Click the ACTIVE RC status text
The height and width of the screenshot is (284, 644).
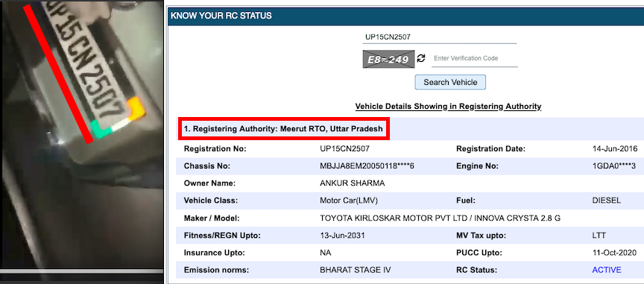pyautogui.click(x=607, y=270)
